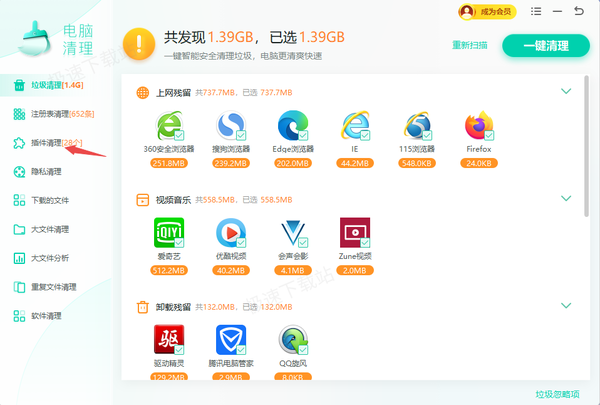Click the 大文件分析 chart icon
The height and width of the screenshot is (405, 600).
point(19,258)
